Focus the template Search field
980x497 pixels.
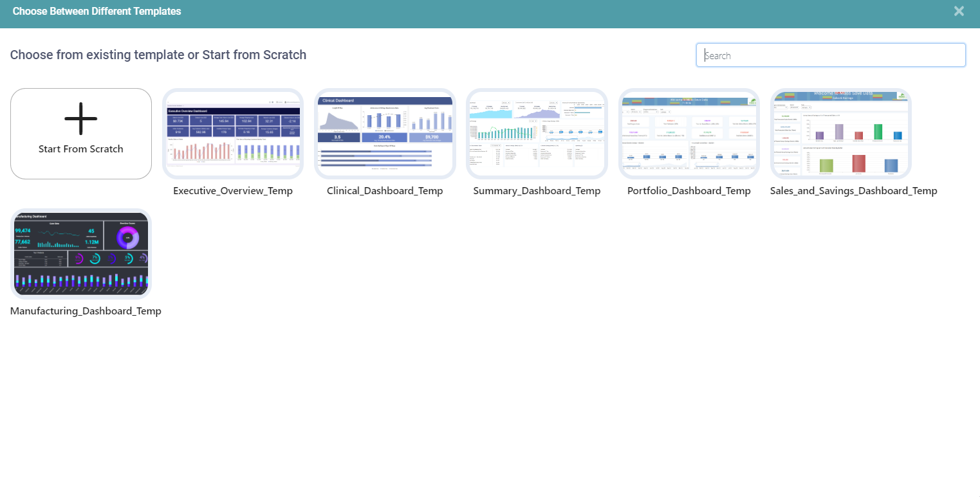830,55
